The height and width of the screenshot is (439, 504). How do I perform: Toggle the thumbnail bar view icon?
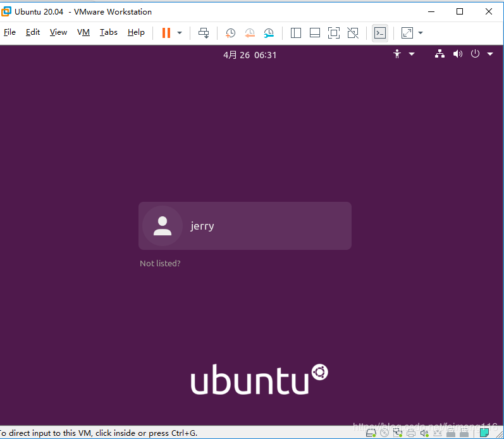coord(314,33)
